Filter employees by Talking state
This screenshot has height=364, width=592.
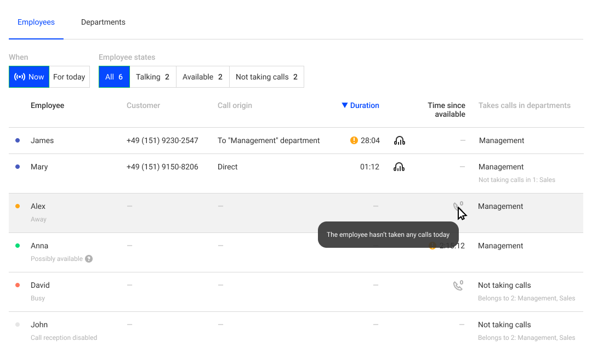[x=152, y=77]
